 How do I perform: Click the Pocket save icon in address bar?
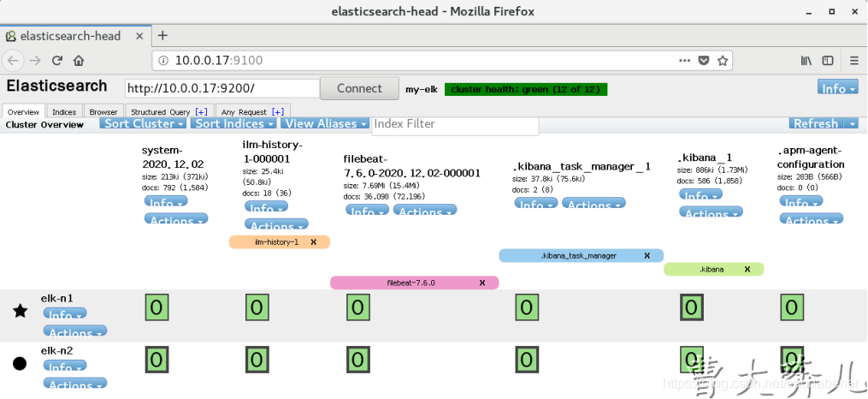pyautogui.click(x=704, y=61)
